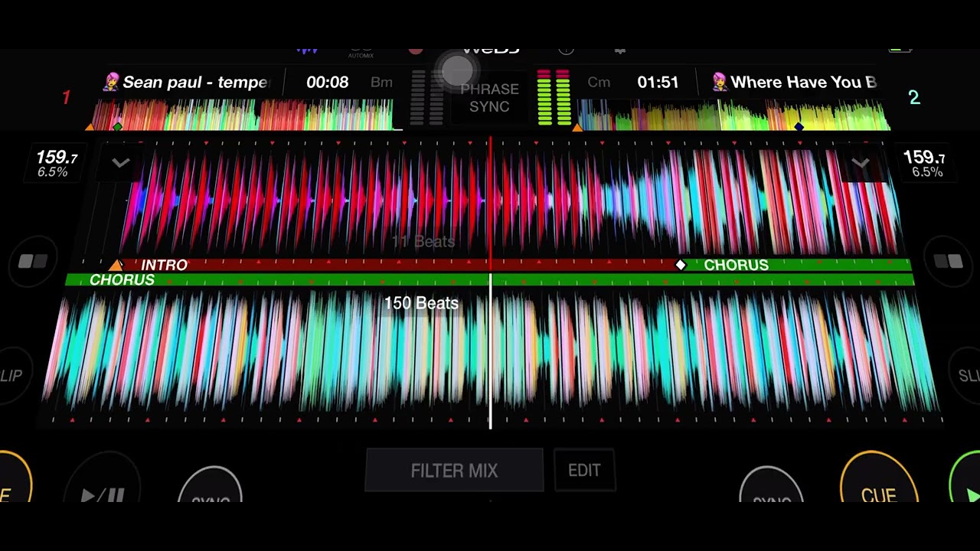Tap the deck 2 time 01:51
The height and width of the screenshot is (551, 980).
click(658, 82)
